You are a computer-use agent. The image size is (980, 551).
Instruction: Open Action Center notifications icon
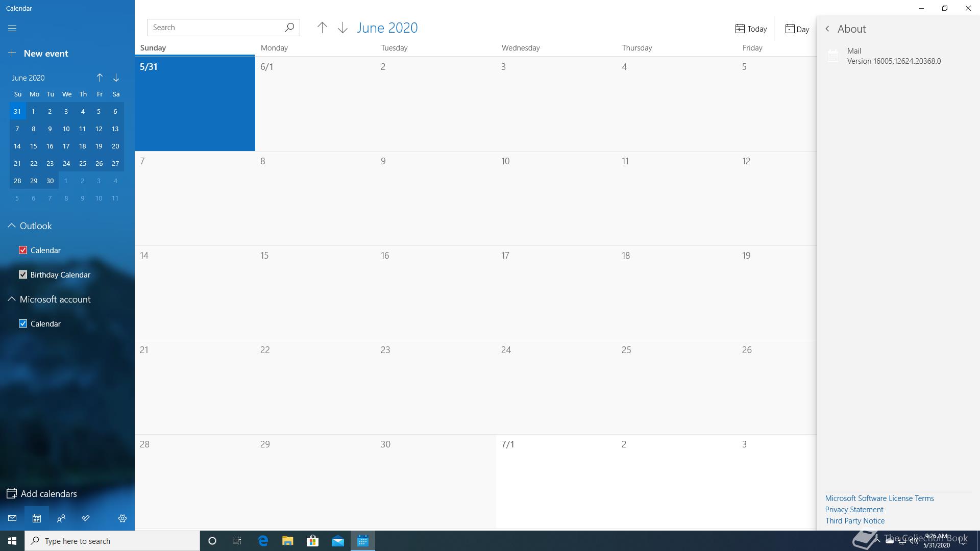tap(963, 541)
